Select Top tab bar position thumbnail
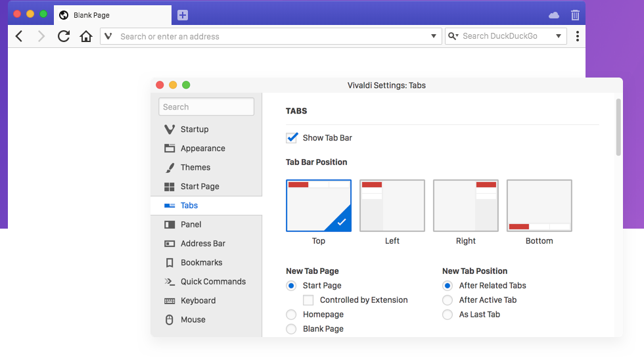Viewport: 644px width, 362px height. click(319, 206)
